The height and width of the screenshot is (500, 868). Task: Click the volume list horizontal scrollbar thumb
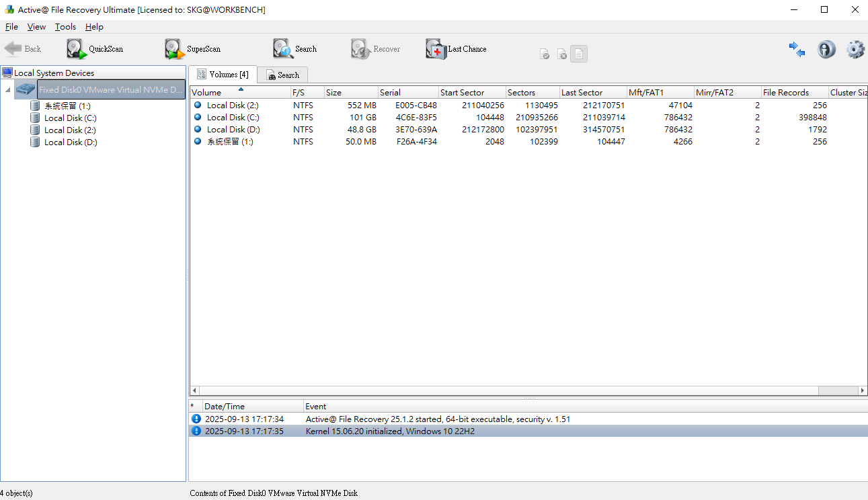point(509,390)
